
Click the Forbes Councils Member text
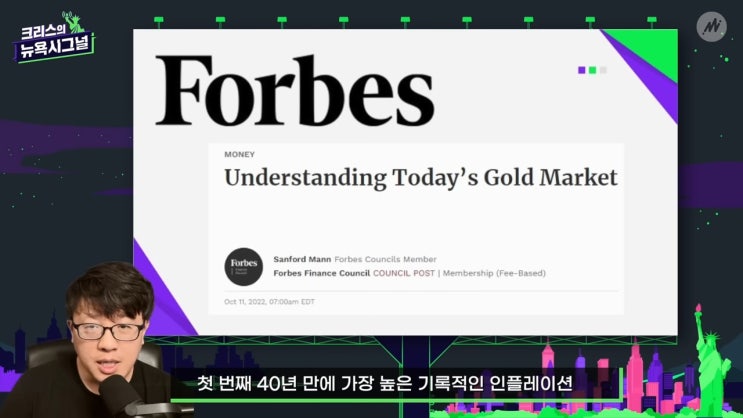pyautogui.click(x=385, y=259)
